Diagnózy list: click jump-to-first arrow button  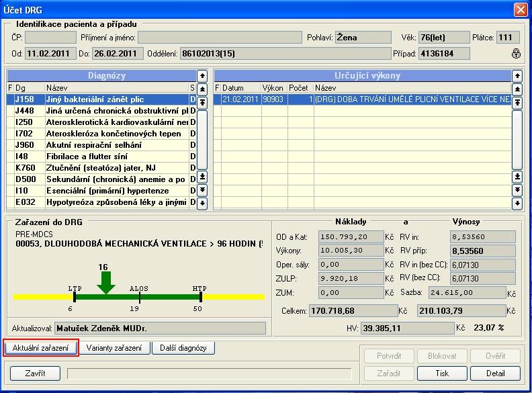tap(202, 102)
